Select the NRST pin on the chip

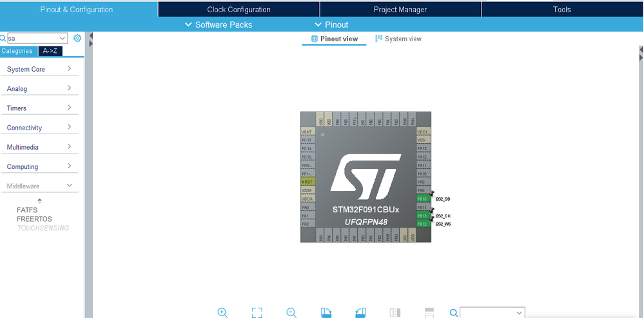308,182
